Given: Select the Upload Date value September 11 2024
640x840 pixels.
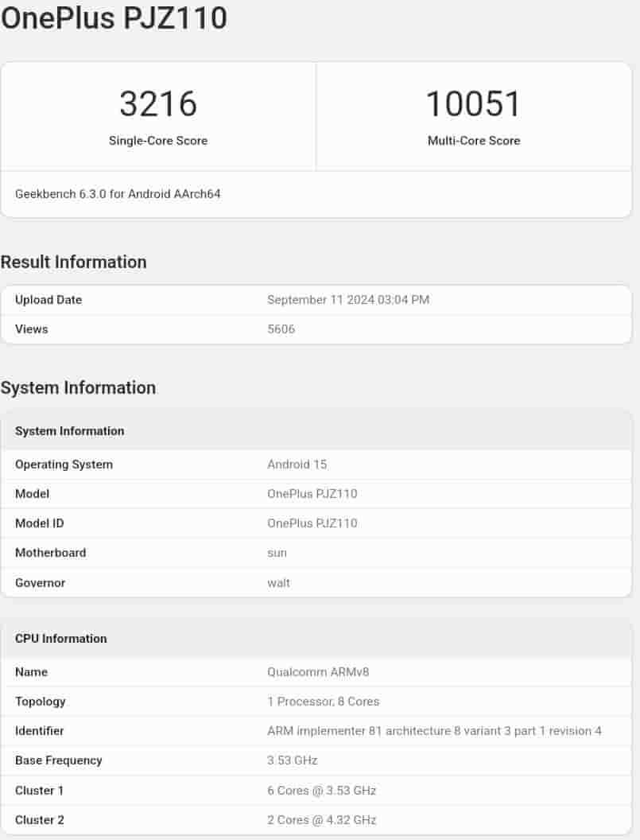Looking at the screenshot, I should (x=348, y=300).
